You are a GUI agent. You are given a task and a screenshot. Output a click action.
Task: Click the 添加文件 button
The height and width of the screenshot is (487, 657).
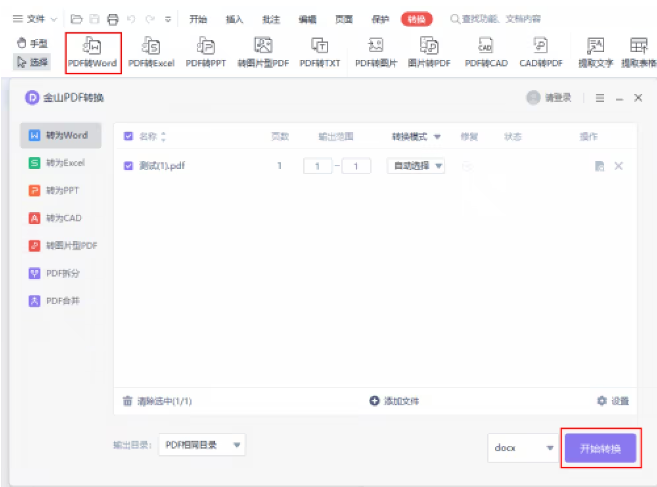(394, 401)
